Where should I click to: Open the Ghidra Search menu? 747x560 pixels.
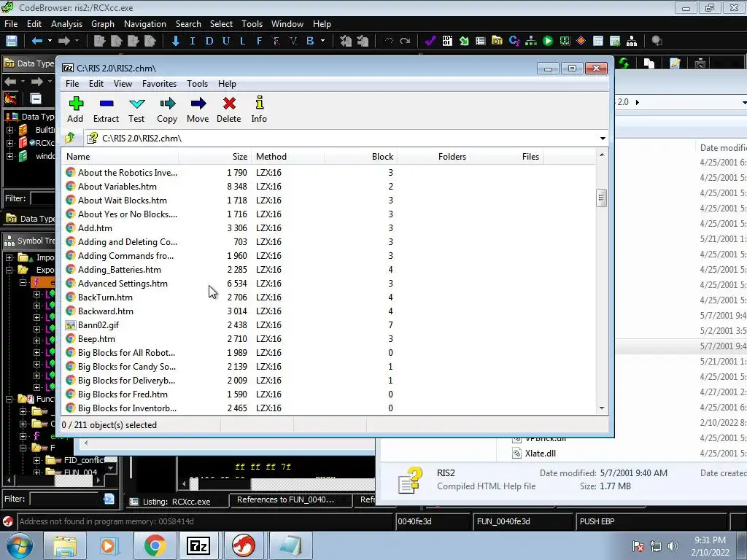coord(188,24)
